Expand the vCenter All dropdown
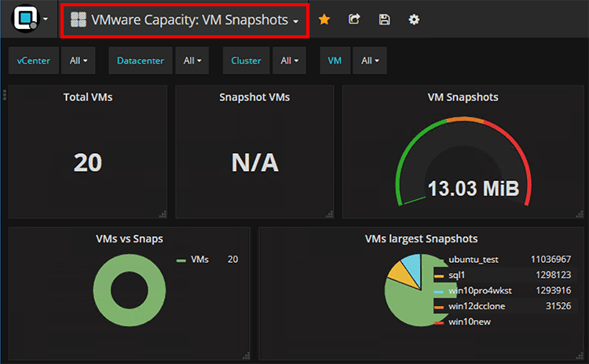The image size is (589, 364). [78, 60]
